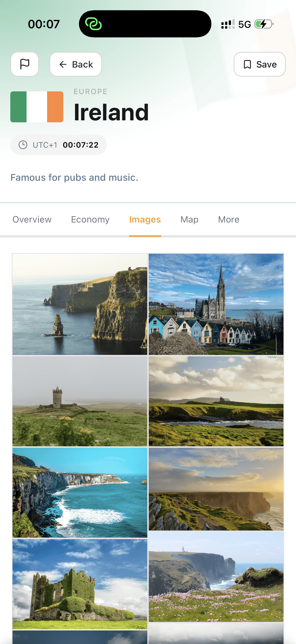
Task: Open the Cliffs of Moher sea stack photo
Action: tap(80, 304)
